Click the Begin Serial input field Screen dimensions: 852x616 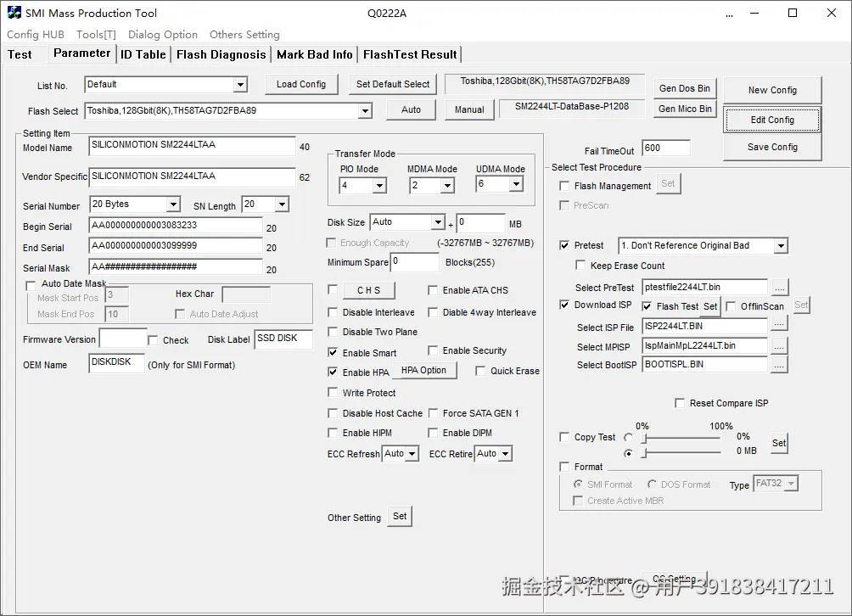176,226
